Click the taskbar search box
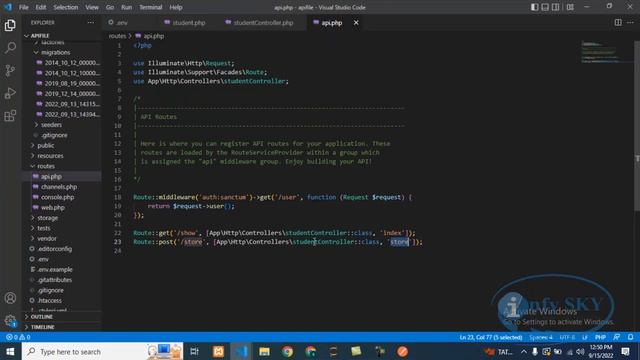This screenshot has height=360, width=640. point(102,351)
